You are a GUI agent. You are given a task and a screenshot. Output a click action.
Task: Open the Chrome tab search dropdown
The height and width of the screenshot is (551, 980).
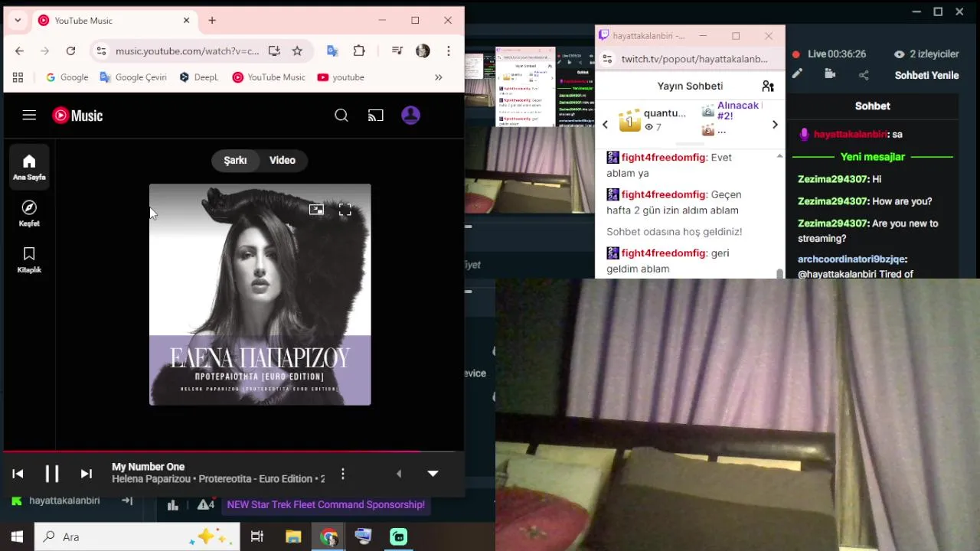pos(18,21)
